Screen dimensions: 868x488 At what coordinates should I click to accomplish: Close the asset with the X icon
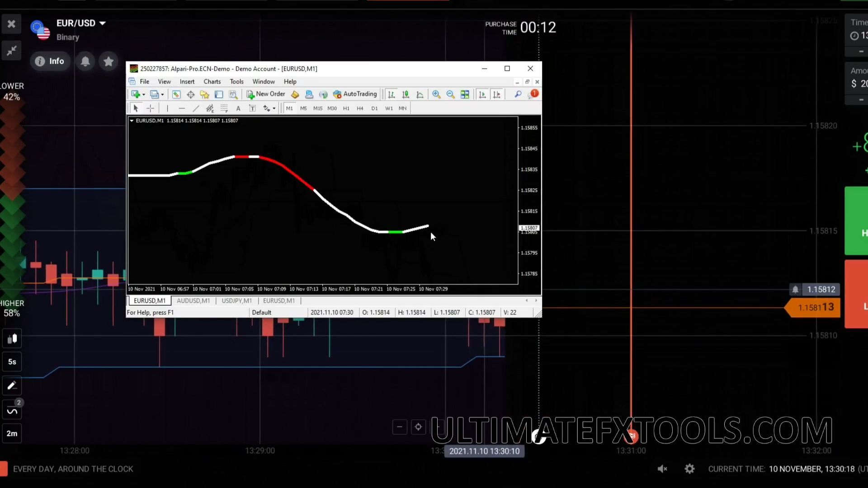pyautogui.click(x=11, y=23)
